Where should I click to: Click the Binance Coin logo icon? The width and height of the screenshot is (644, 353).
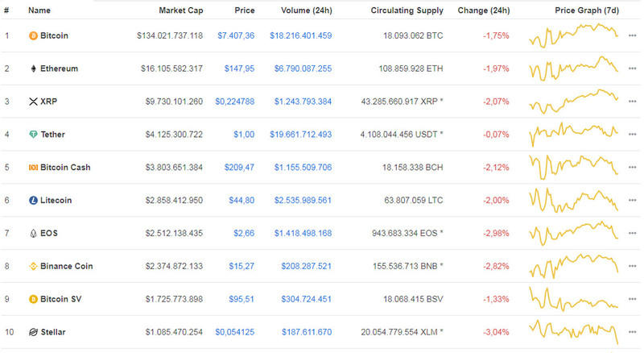click(x=33, y=266)
